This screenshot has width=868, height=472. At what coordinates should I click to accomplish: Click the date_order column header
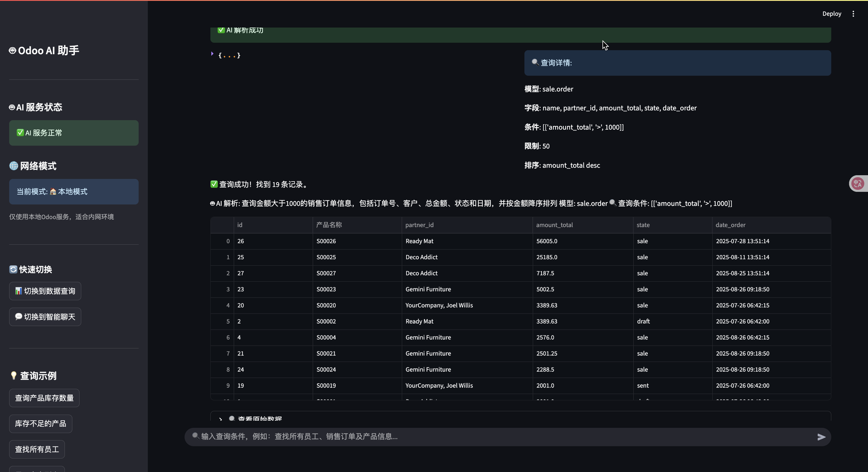(730, 225)
